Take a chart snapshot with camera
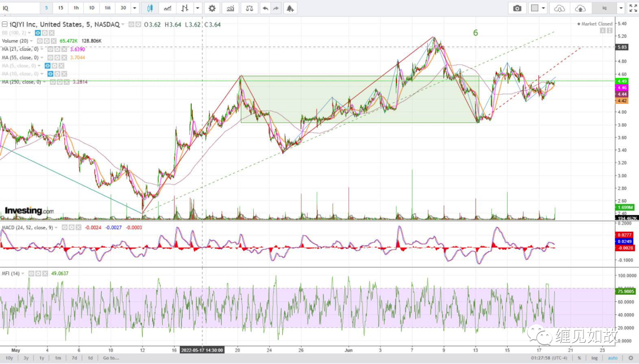Image resolution: width=639 pixels, height=364 pixels. point(517,8)
